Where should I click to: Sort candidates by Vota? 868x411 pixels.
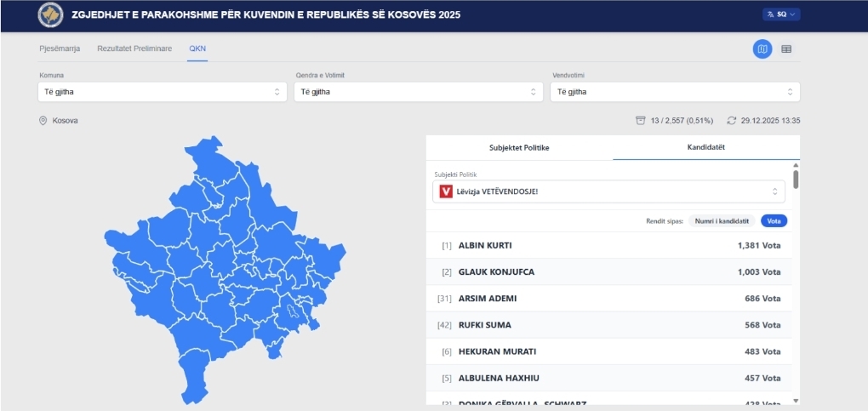click(774, 220)
